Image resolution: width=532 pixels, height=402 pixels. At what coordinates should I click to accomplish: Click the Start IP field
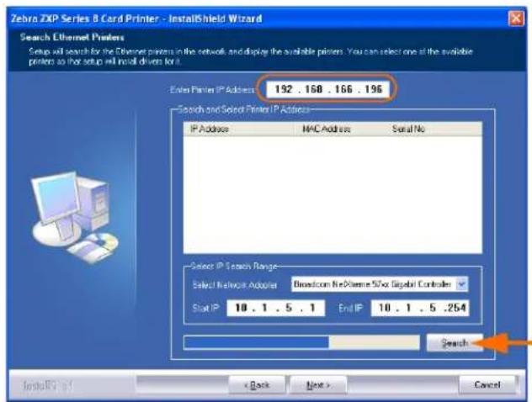[275, 308]
